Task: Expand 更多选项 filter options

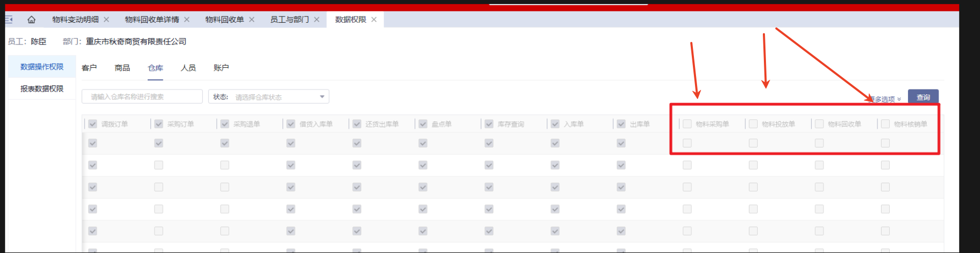Action: point(885,99)
